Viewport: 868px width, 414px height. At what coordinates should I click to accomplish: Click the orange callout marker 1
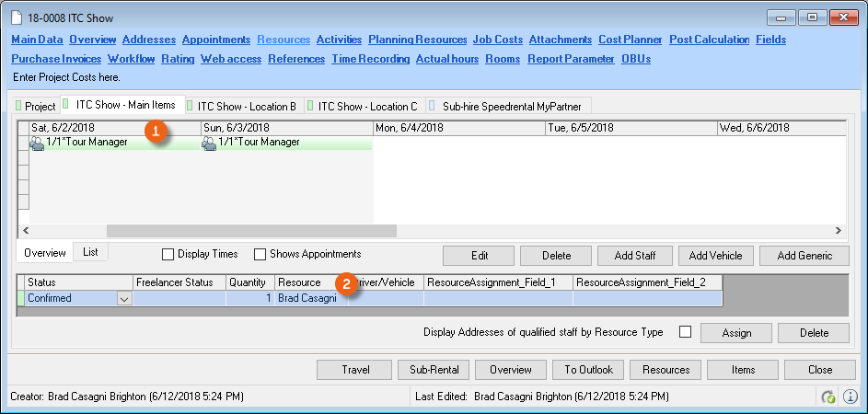pos(156,132)
